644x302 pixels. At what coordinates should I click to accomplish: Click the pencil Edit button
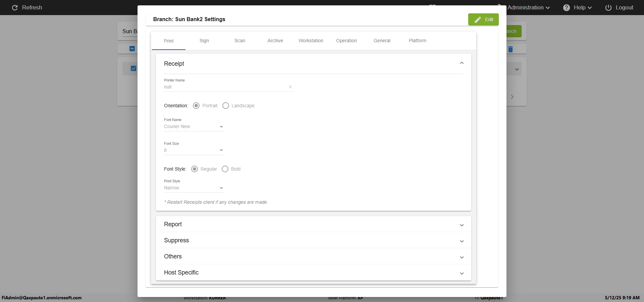pos(483,19)
